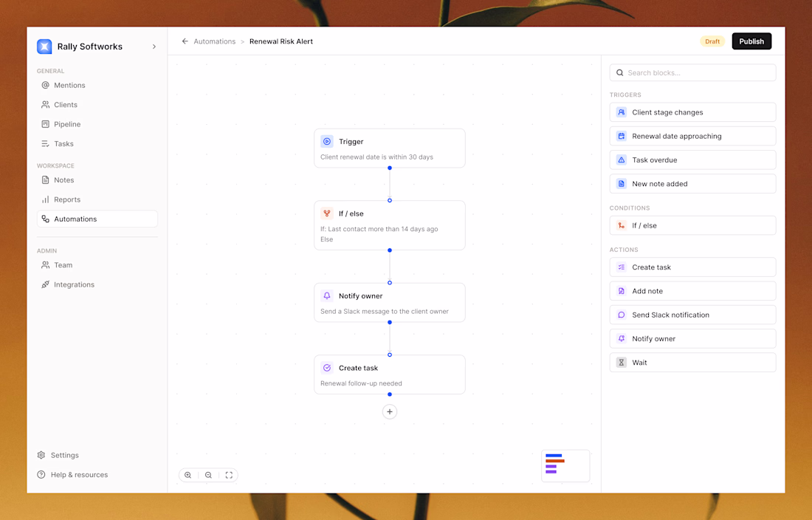Image resolution: width=812 pixels, height=520 pixels.
Task: Click the Renewal date approaching calendar icon
Action: point(622,136)
